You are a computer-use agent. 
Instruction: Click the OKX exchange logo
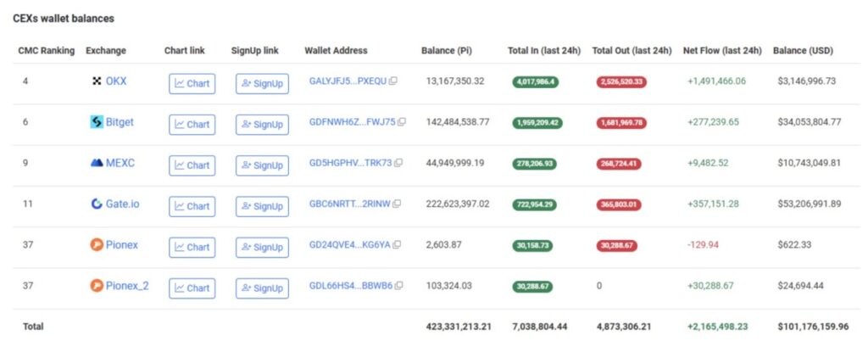point(97,81)
